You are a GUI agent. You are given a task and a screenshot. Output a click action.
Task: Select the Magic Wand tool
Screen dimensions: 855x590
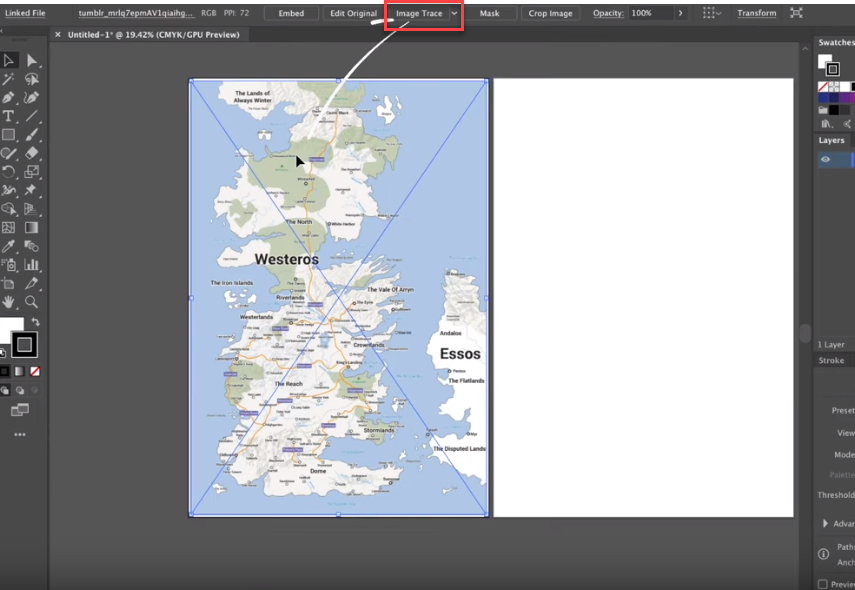pos(8,79)
